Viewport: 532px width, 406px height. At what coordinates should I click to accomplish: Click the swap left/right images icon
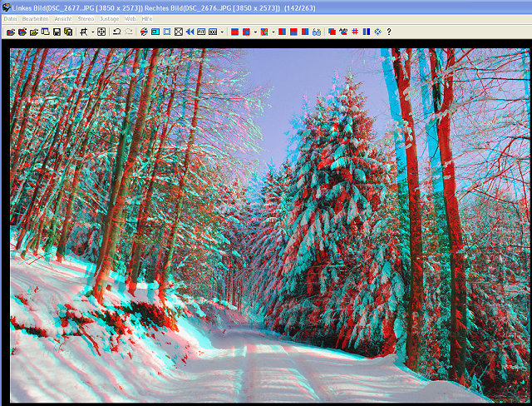pyautogui.click(x=144, y=32)
